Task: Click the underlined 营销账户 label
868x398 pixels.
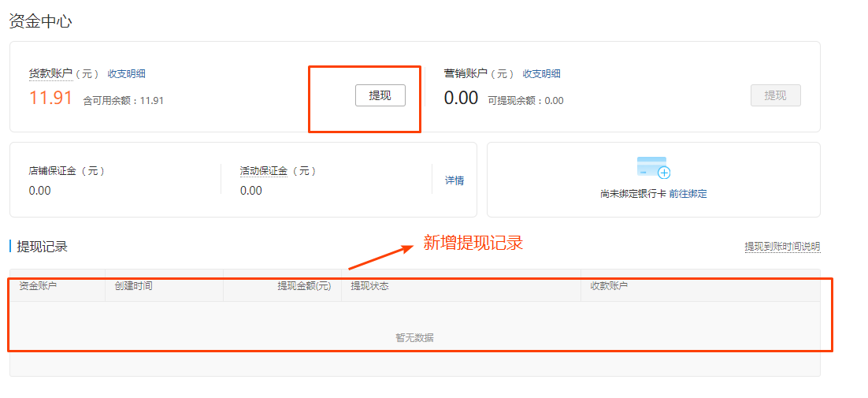Action: [x=466, y=74]
